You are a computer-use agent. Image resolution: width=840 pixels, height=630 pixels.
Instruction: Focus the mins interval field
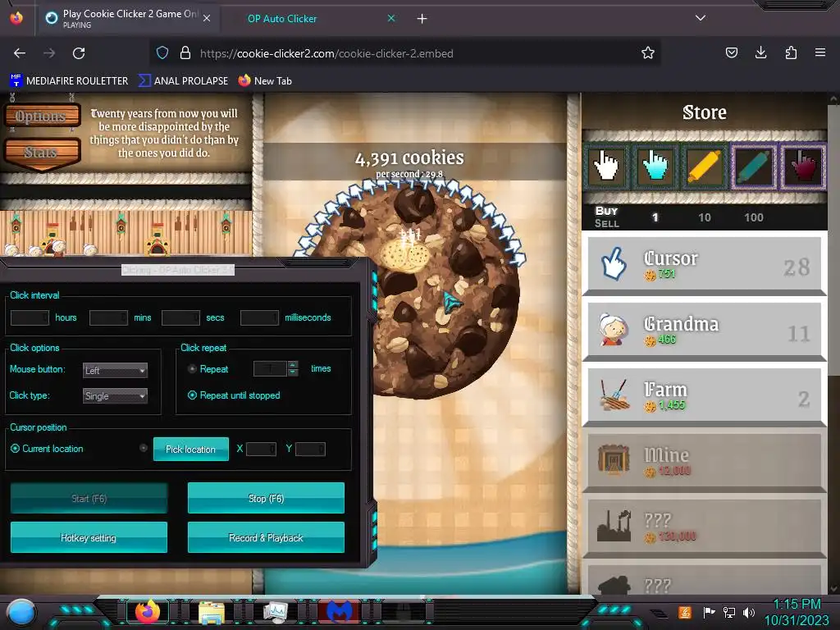point(109,317)
